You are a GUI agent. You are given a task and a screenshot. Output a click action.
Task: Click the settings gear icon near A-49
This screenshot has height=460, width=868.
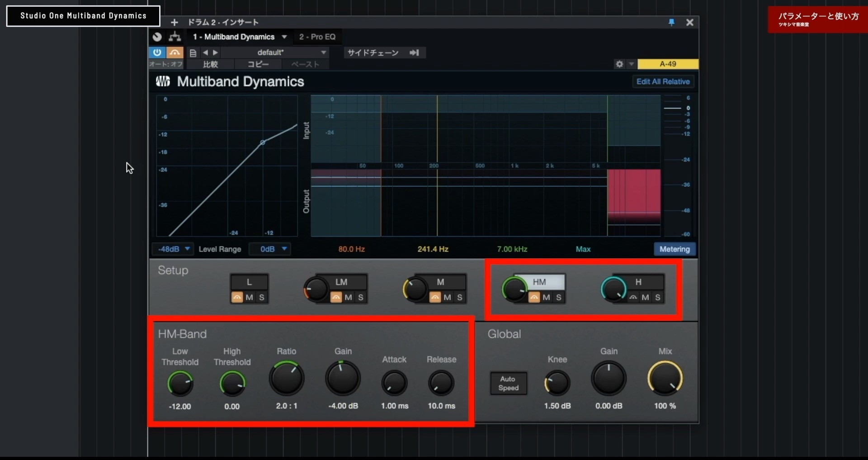pyautogui.click(x=619, y=64)
